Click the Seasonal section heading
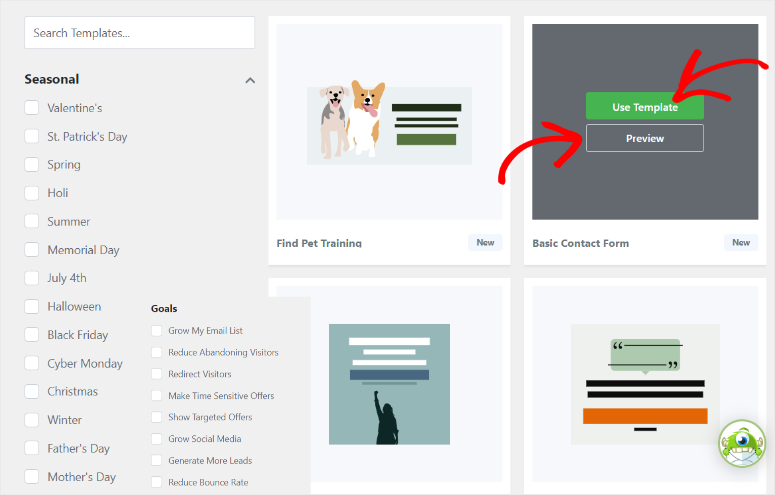 pos(52,79)
